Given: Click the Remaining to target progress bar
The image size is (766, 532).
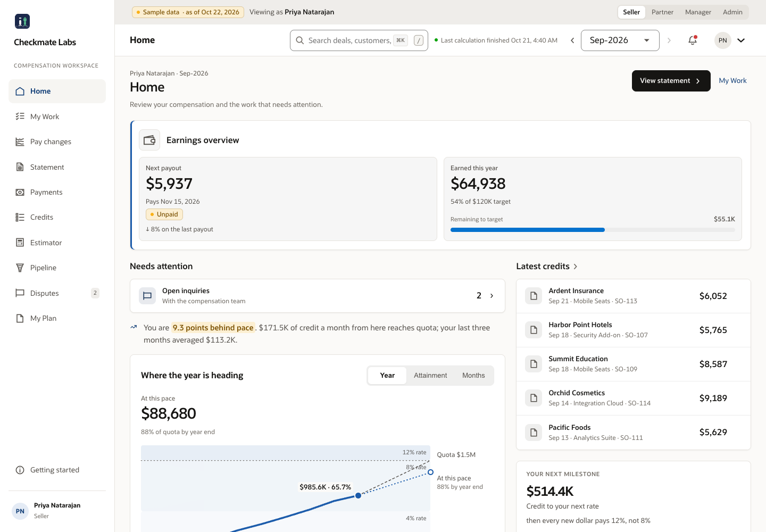Looking at the screenshot, I should 593,230.
